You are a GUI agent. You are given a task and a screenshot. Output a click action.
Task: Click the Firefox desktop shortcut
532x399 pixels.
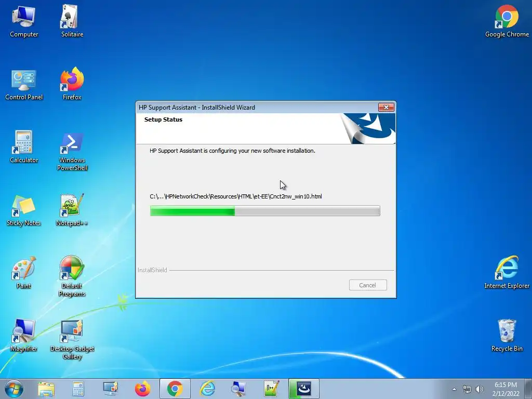(x=72, y=84)
